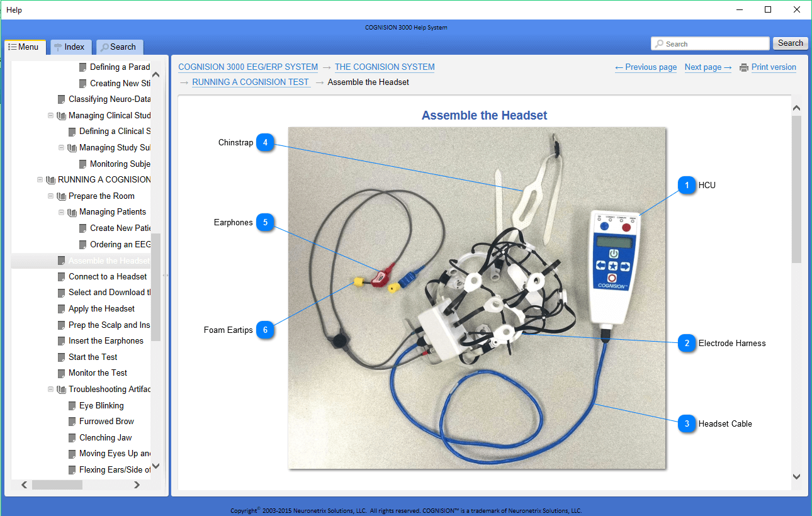The width and height of the screenshot is (812, 516).
Task: Collapse the Troubleshooting Artifacts node
Action: tap(50, 390)
